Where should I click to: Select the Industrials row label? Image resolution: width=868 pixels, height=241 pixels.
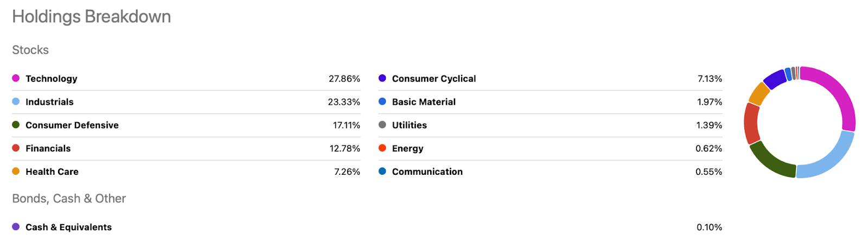(49, 102)
